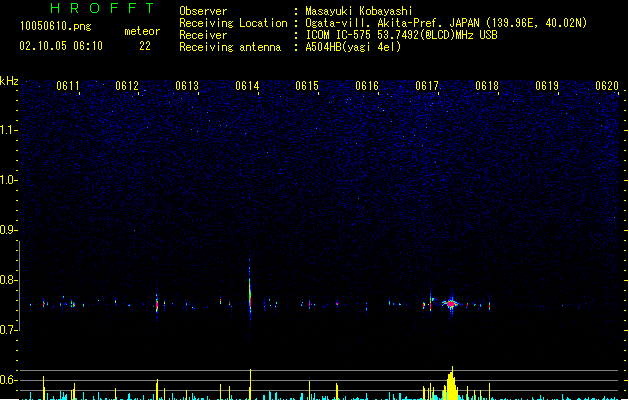Select the yellow intensity spike below 0614
This screenshot has height=400, width=629.
250,384
